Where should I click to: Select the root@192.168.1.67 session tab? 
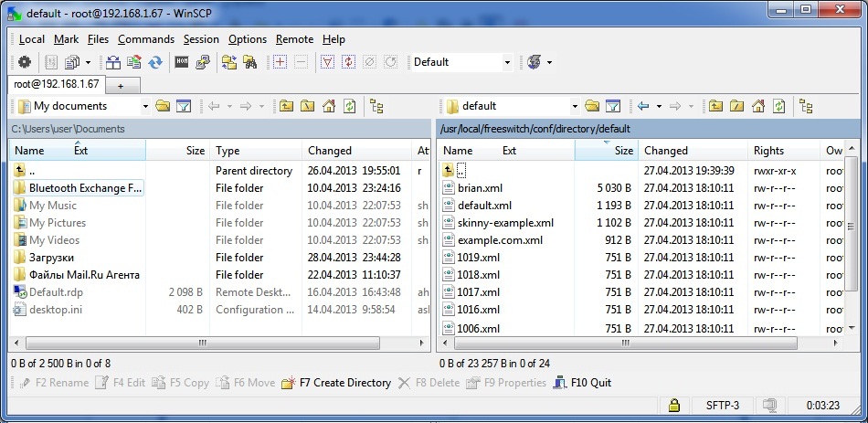tap(57, 84)
